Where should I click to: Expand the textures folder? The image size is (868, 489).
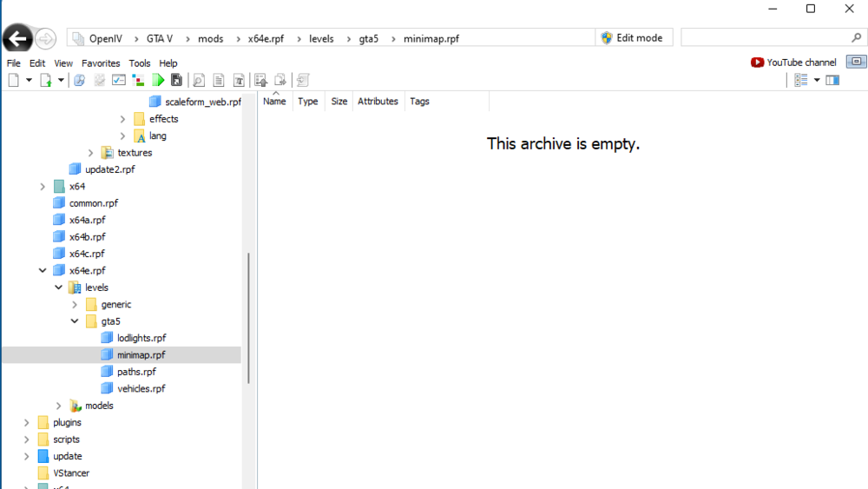click(91, 153)
